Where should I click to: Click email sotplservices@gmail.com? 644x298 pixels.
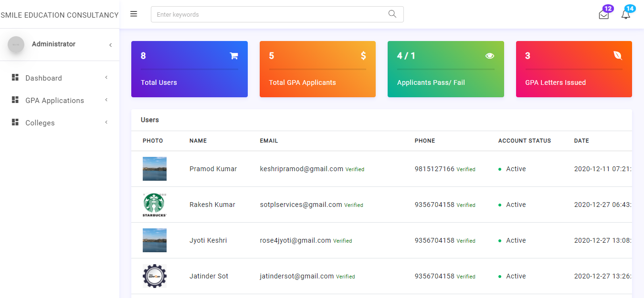(301, 205)
